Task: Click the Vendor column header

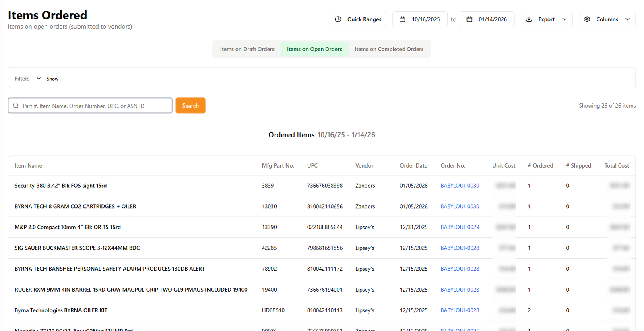Action: 364,165
